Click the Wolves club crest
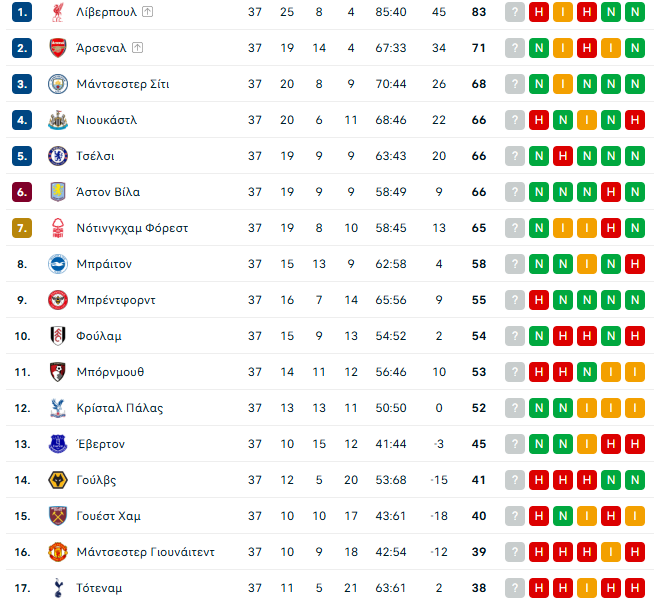 tap(58, 480)
